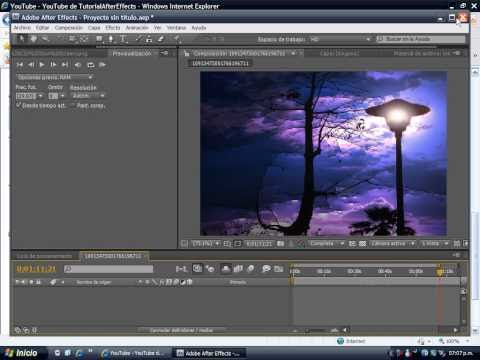Open the Graph Editor icon

[x=278, y=269]
